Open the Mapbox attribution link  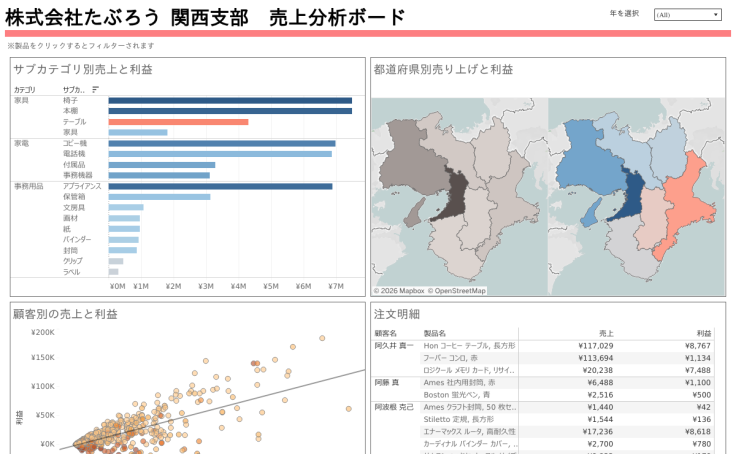click(x=402, y=291)
